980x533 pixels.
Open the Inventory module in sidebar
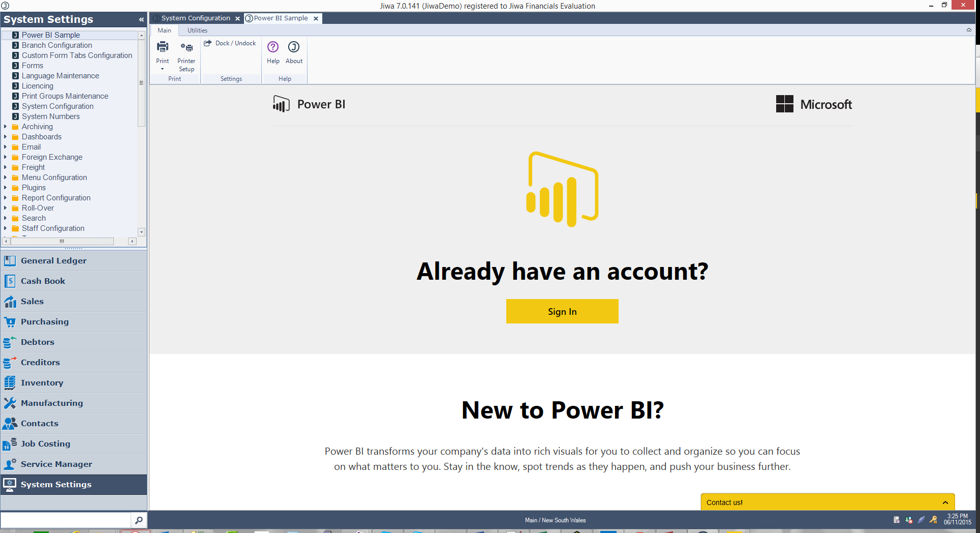[x=42, y=382]
